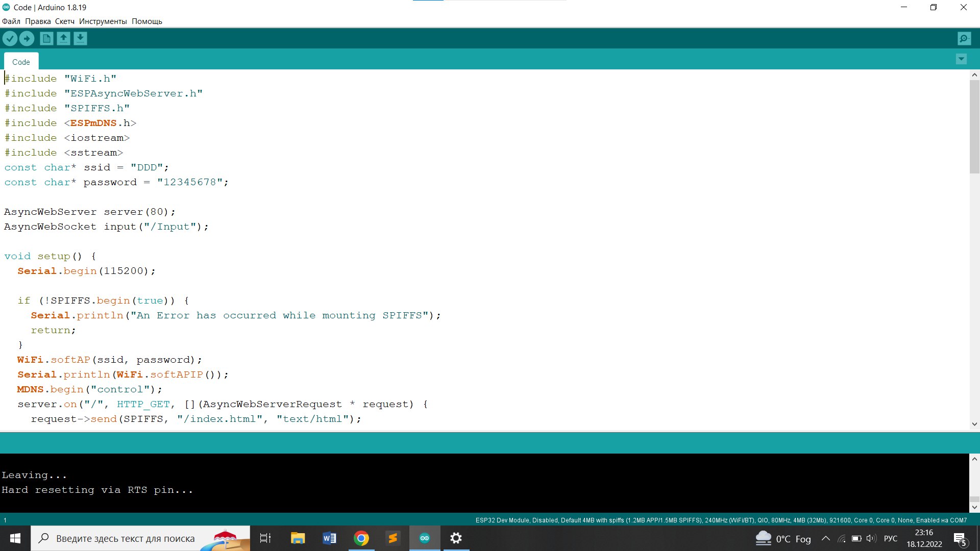Click the Upload sketch arrow icon
The image size is (980, 551).
coord(27,39)
